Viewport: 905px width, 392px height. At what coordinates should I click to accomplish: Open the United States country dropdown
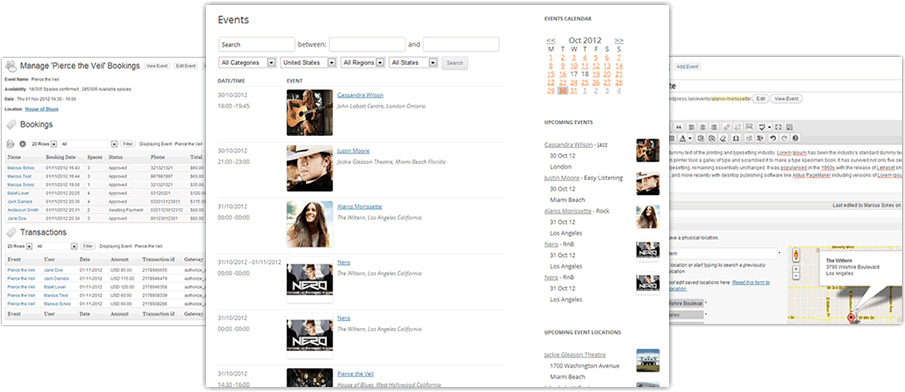pyautogui.click(x=308, y=62)
